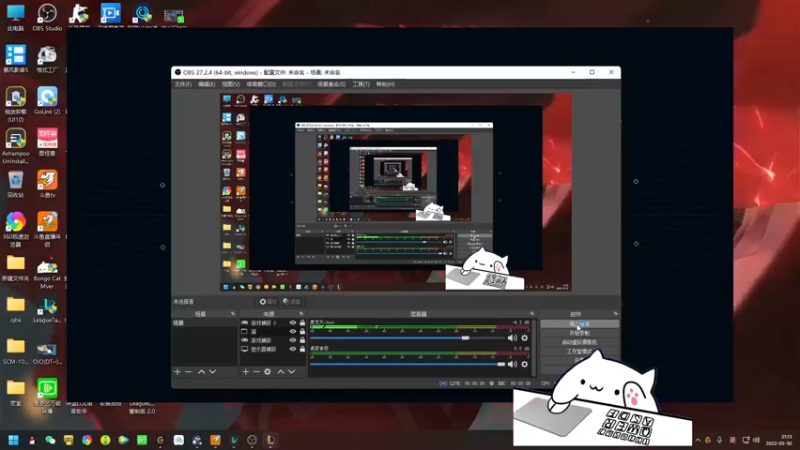This screenshot has width=800, height=450.
Task: Open WeChat from the taskbar
Action: point(50,440)
